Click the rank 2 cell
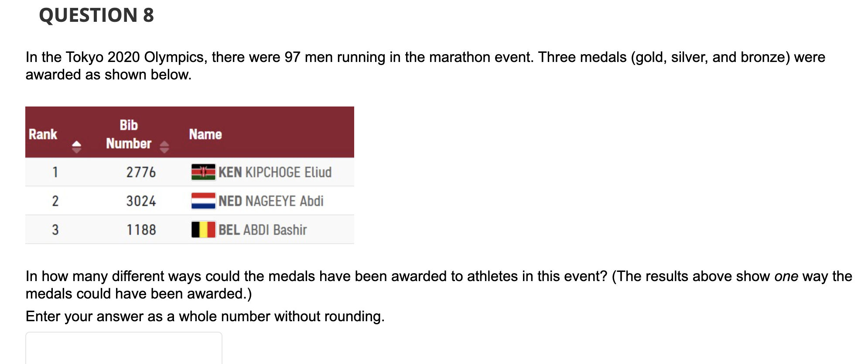The image size is (868, 364). (x=55, y=201)
